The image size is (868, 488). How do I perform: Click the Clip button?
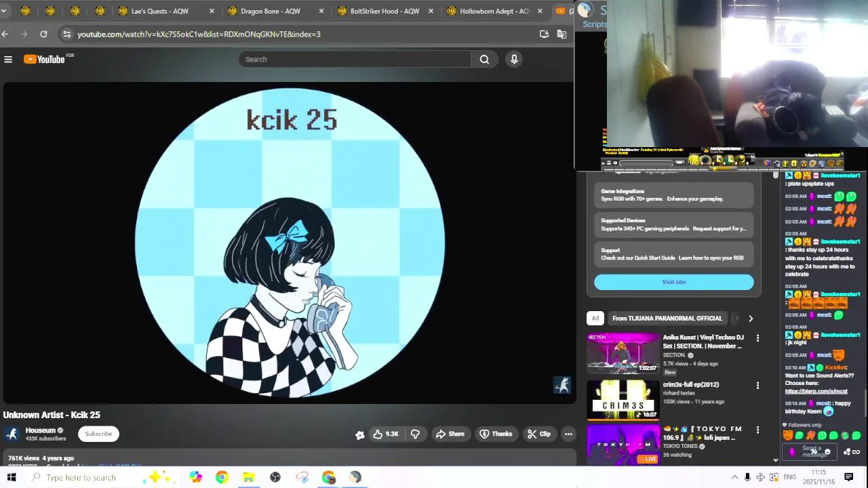539,434
